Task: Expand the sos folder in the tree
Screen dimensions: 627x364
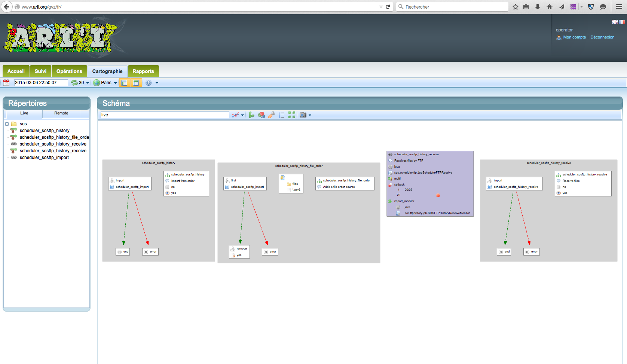Action: pos(7,124)
